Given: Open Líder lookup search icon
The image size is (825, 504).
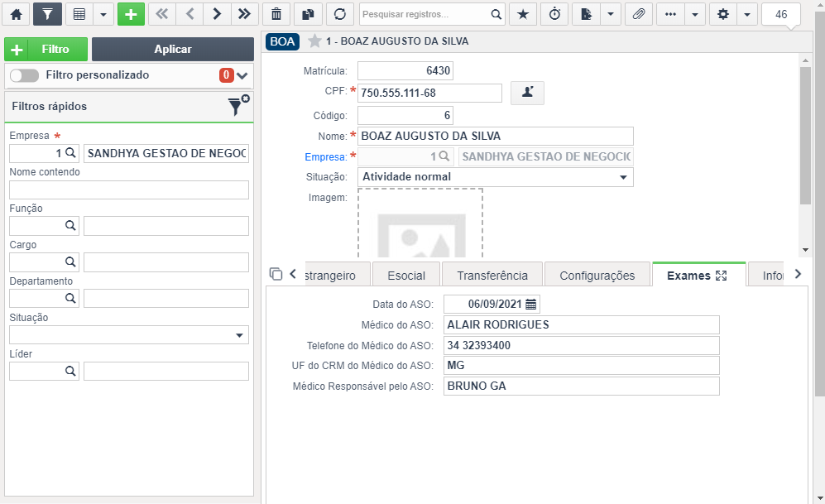Looking at the screenshot, I should pyautogui.click(x=70, y=371).
